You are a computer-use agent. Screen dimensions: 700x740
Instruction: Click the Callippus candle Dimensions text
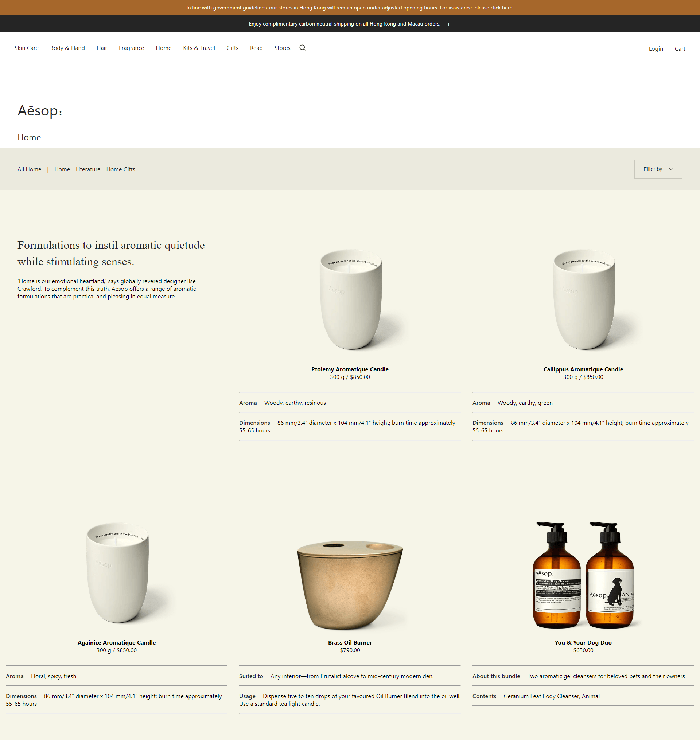pos(580,426)
